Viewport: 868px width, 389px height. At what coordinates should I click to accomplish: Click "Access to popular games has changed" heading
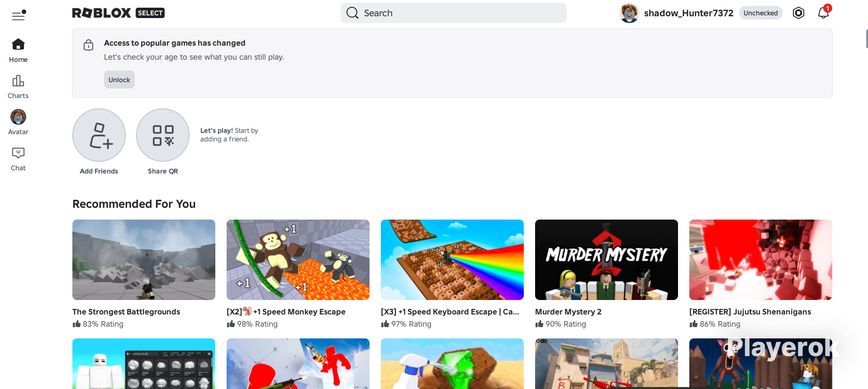coord(175,43)
